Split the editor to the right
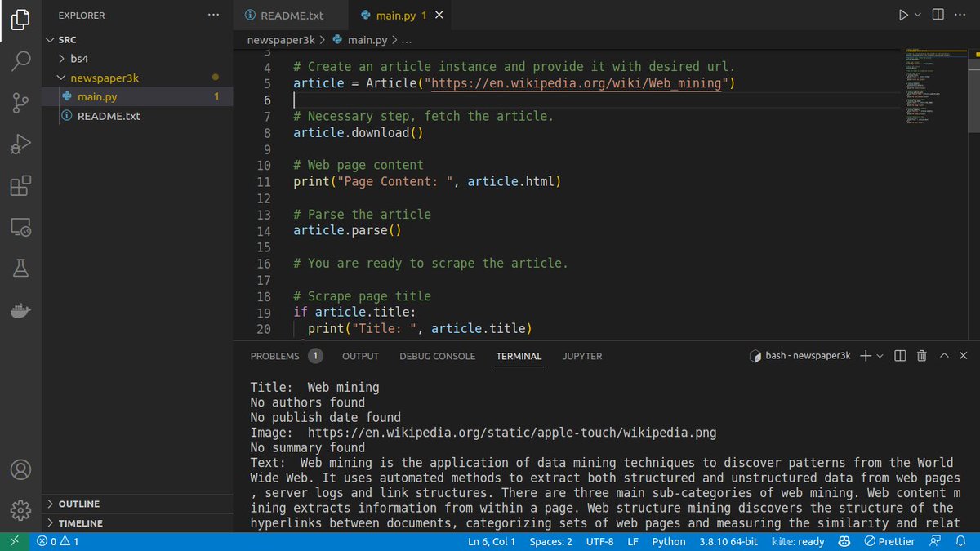The image size is (980, 551). pyautogui.click(x=938, y=15)
